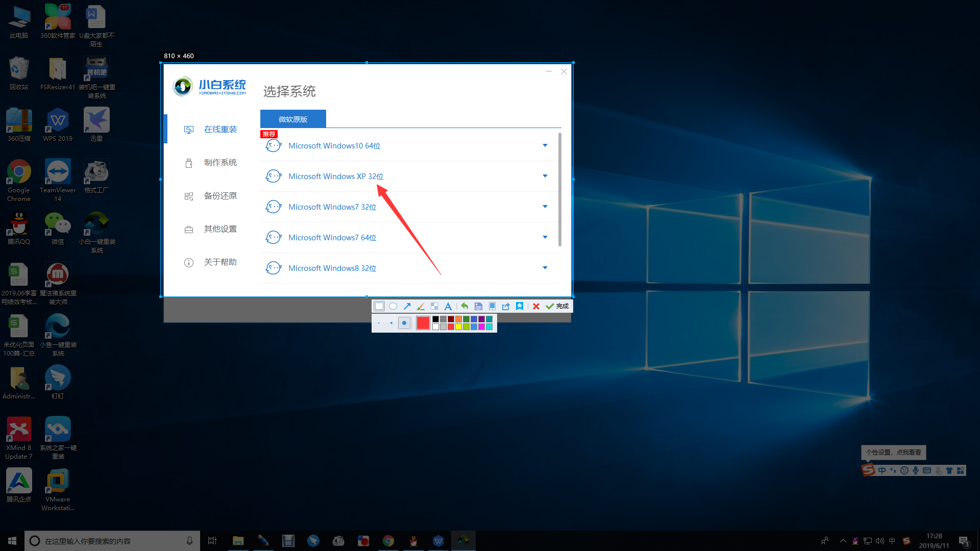The height and width of the screenshot is (551, 980).
Task: Expand Microsoft Windows XP 32位 options
Action: (x=545, y=176)
